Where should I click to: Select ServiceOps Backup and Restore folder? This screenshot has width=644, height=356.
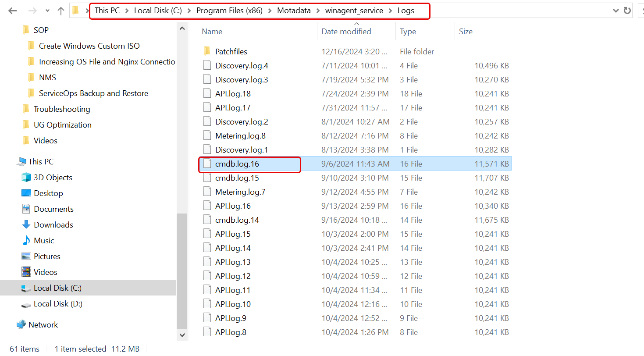(x=93, y=93)
